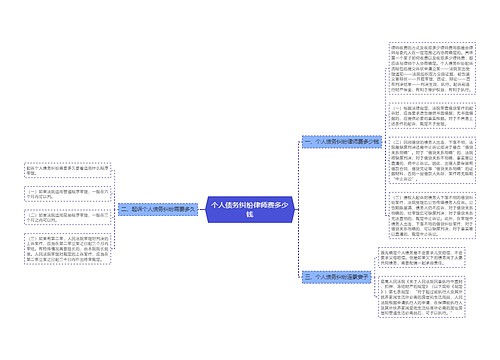Click the top-right note about 律师收费 methods

tap(432, 68)
